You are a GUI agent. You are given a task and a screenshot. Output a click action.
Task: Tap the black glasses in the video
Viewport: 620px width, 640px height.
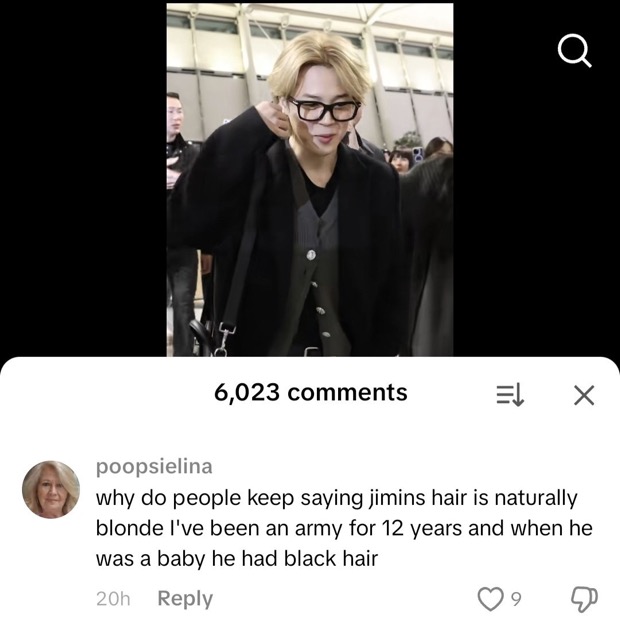(324, 109)
